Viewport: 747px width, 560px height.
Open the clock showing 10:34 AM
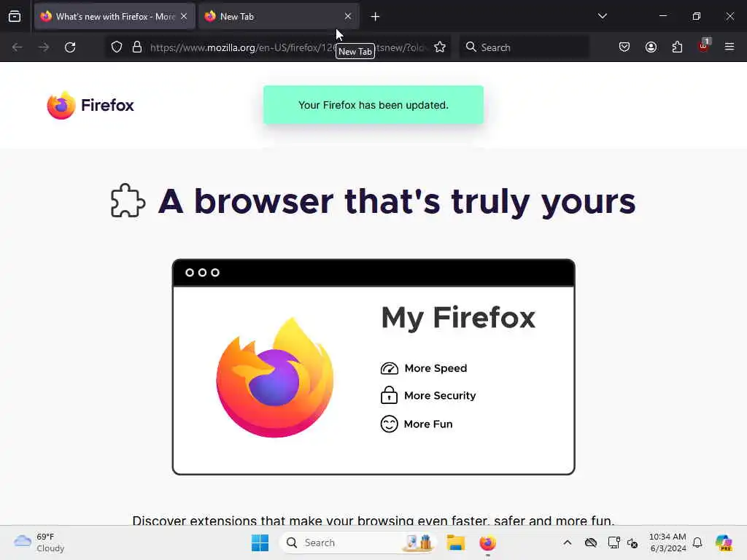[667, 542]
